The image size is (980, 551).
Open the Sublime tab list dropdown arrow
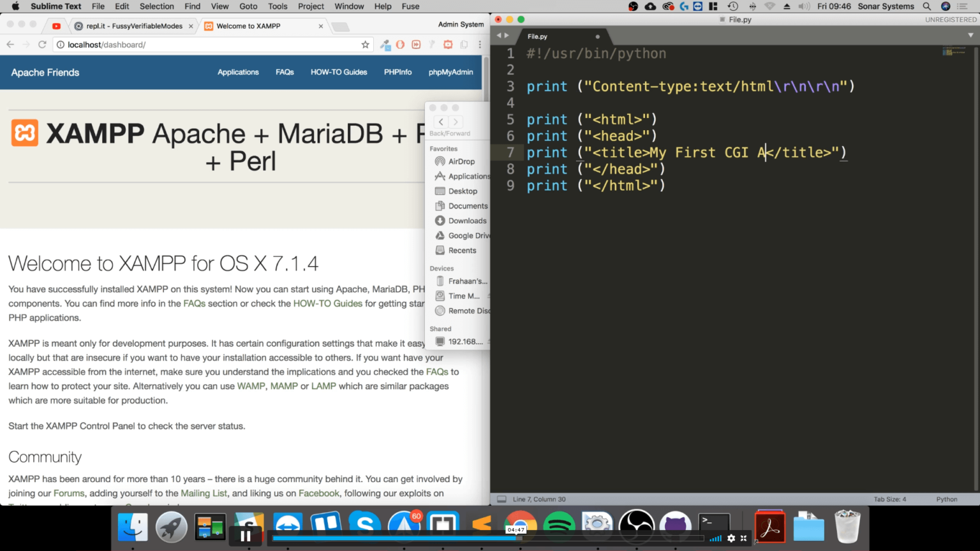click(971, 36)
